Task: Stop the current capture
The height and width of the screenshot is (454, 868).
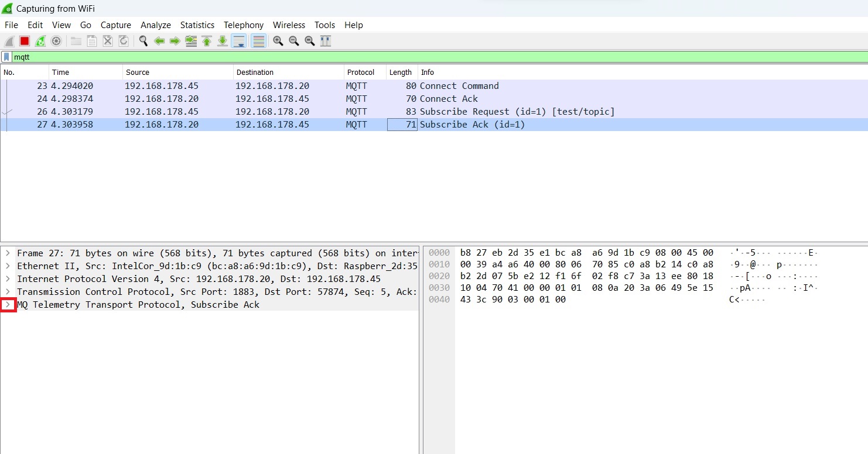Action: click(x=23, y=40)
